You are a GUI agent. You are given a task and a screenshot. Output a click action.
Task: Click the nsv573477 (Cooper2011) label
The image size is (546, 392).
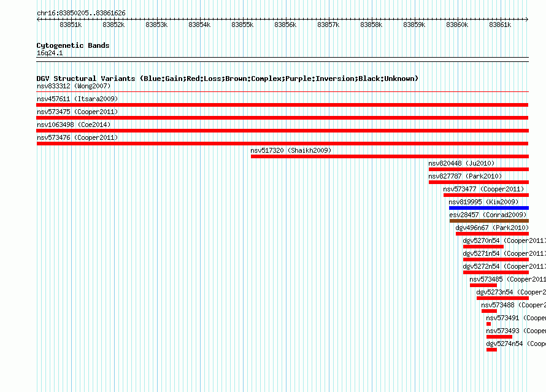coord(483,189)
